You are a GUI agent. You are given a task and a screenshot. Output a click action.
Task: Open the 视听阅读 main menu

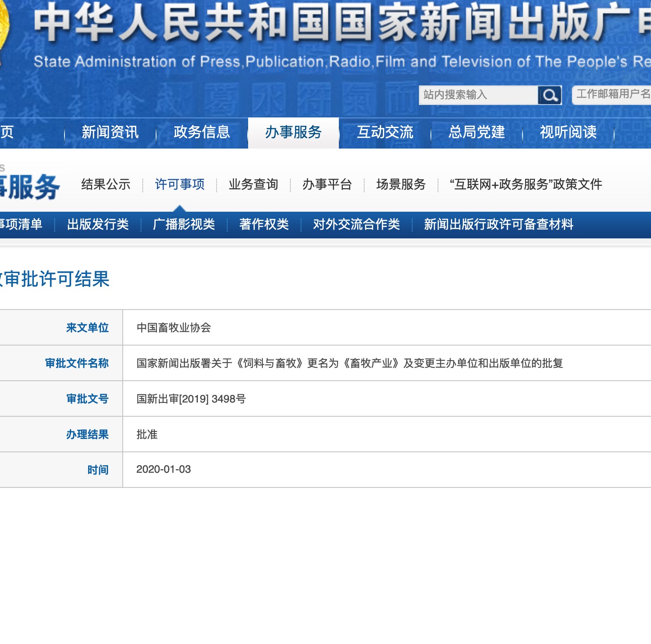568,132
